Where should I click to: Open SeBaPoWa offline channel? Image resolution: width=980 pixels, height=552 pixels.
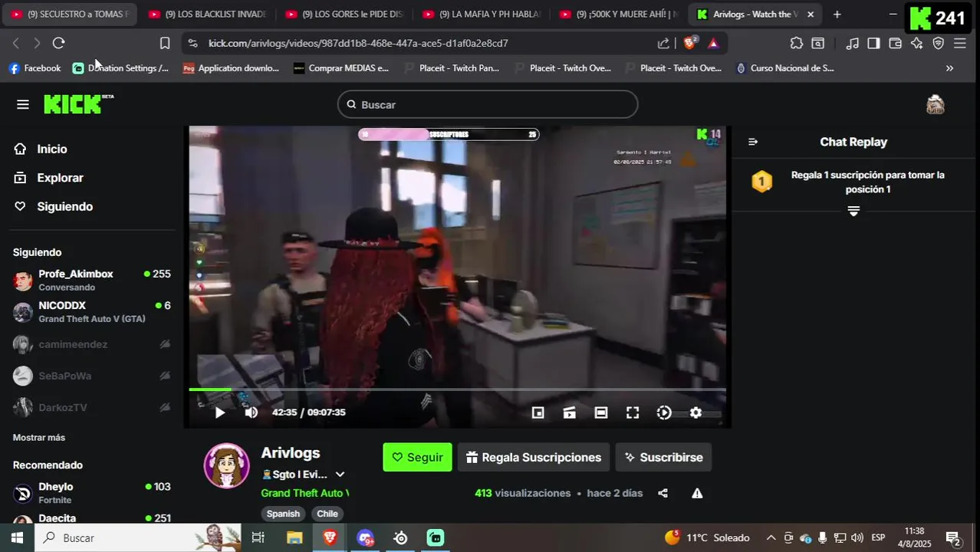click(92, 376)
